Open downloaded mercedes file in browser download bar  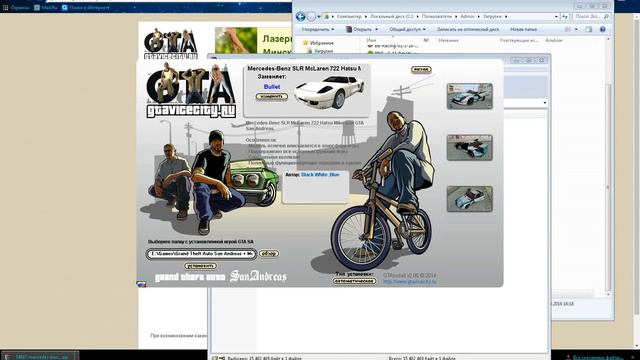(40, 356)
